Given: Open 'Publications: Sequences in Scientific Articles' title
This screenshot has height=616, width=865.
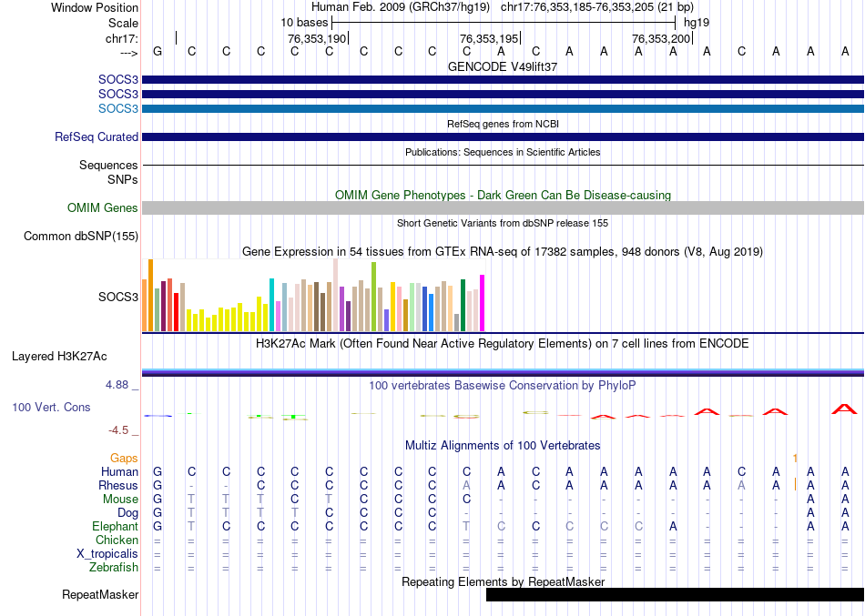Looking at the screenshot, I should 503,152.
